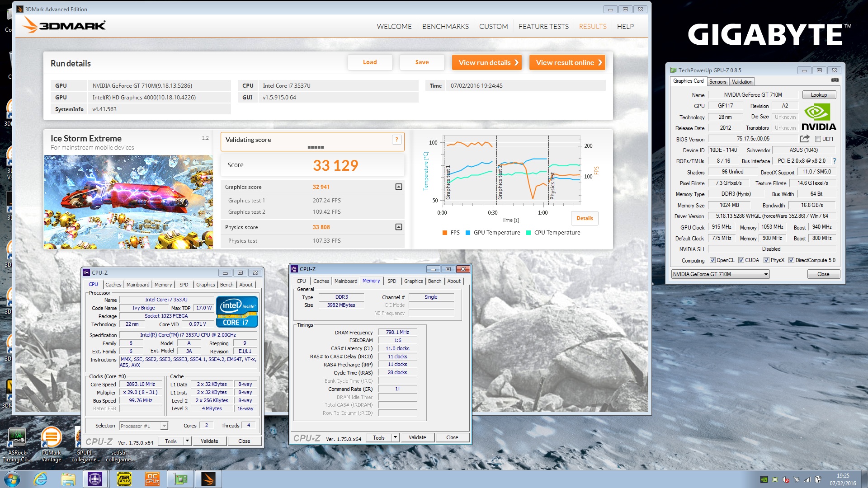Click the green X tray icon
The image size is (868, 488).
coord(775,479)
